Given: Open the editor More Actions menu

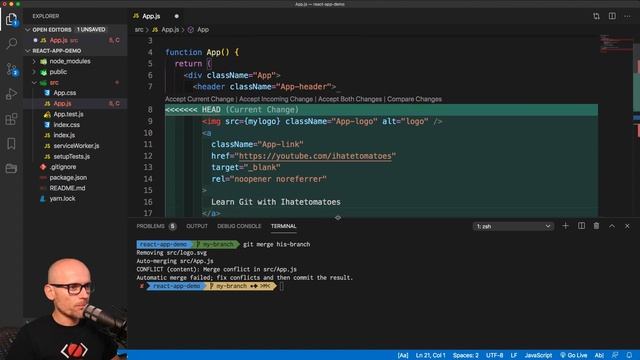Looking at the screenshot, I should 627,16.
